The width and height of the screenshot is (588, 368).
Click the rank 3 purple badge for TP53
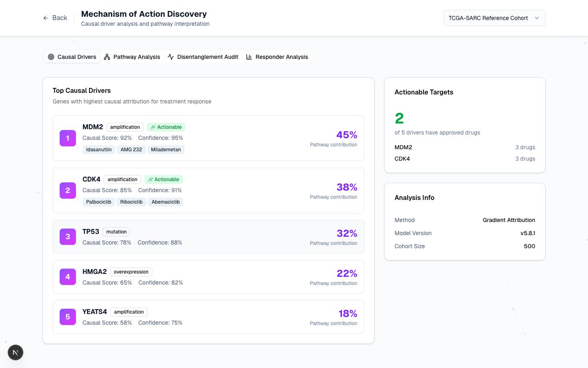click(68, 237)
